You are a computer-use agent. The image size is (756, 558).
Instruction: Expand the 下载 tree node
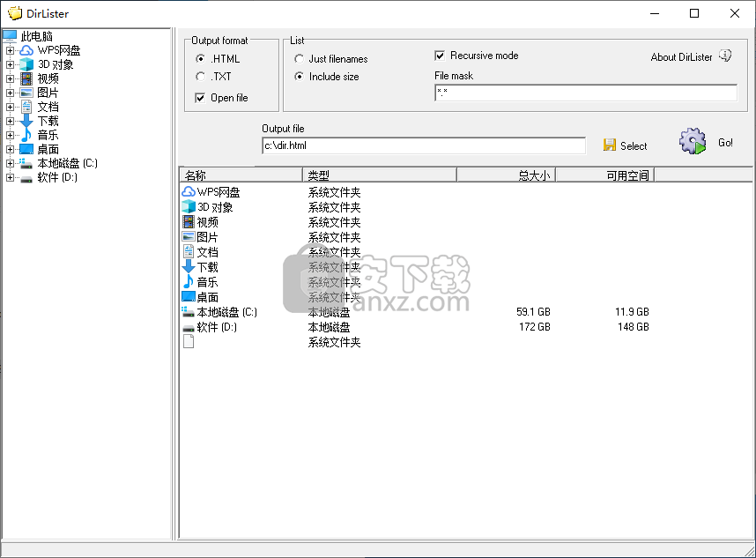point(10,121)
